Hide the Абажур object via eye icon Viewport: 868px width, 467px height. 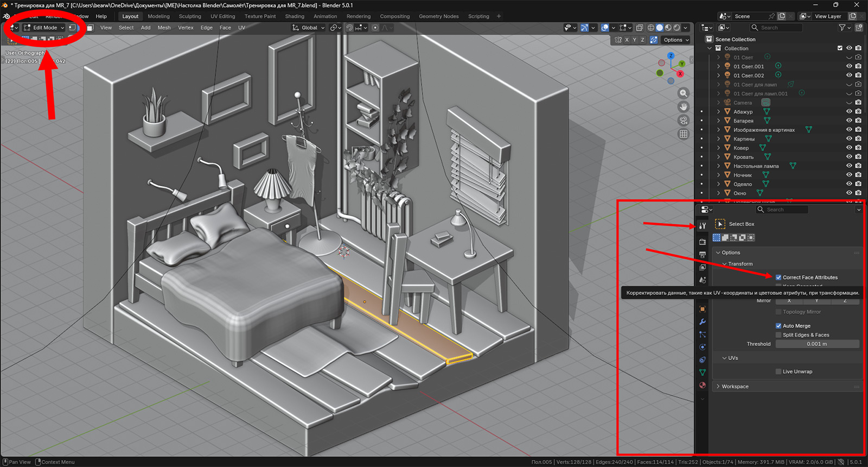point(849,112)
